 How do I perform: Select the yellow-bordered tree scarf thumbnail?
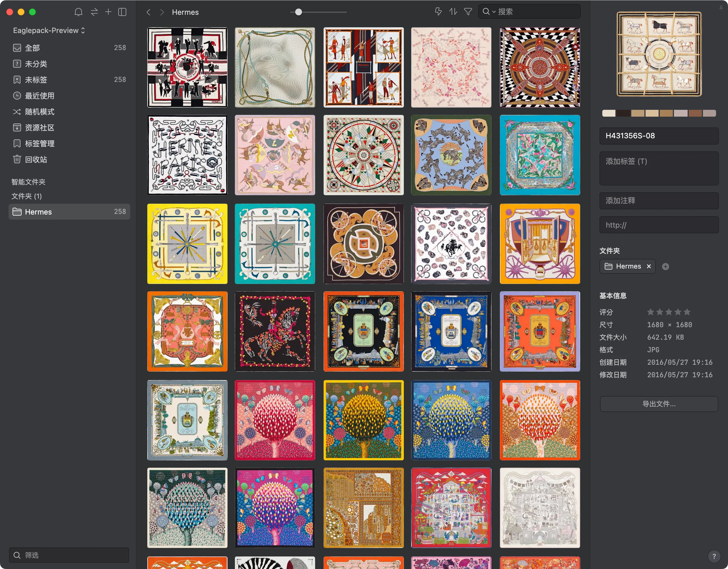pos(363,420)
